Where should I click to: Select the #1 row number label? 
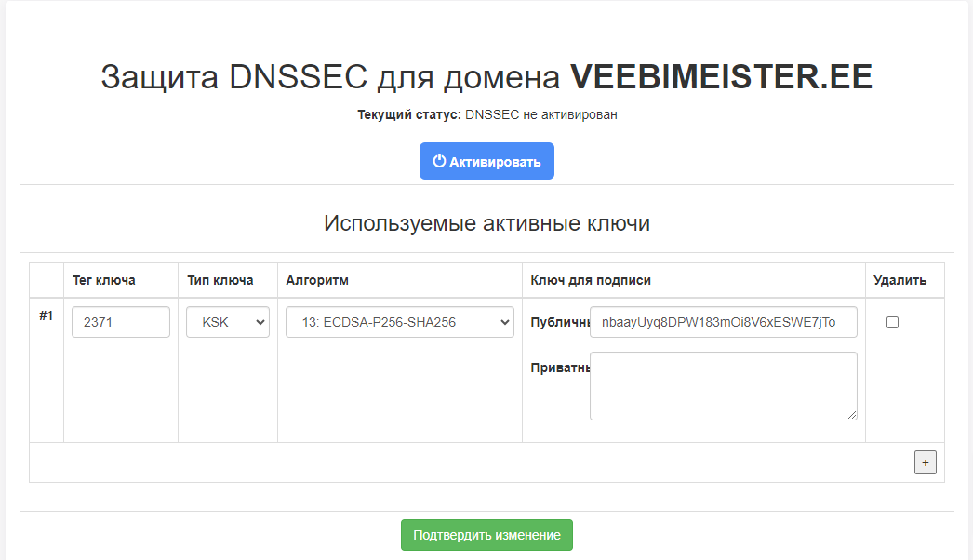pyautogui.click(x=46, y=315)
